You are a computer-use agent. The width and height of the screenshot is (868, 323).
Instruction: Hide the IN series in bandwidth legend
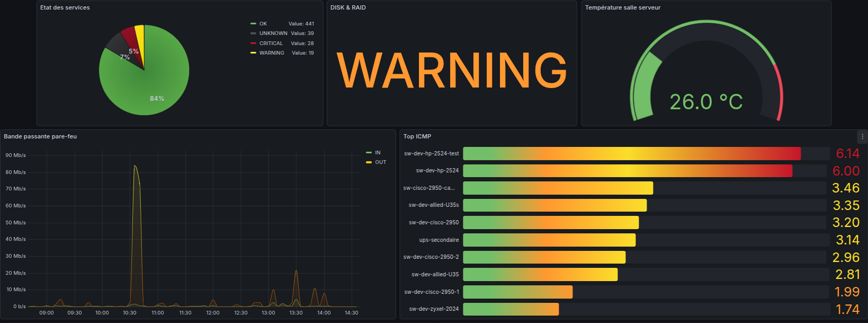[377, 153]
